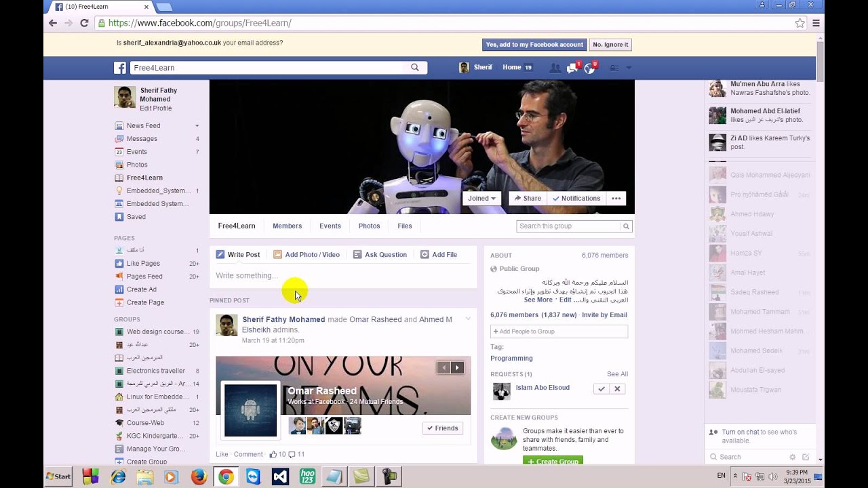Show the previous admin card arrow
This screenshot has height=488, width=868.
coord(443,367)
